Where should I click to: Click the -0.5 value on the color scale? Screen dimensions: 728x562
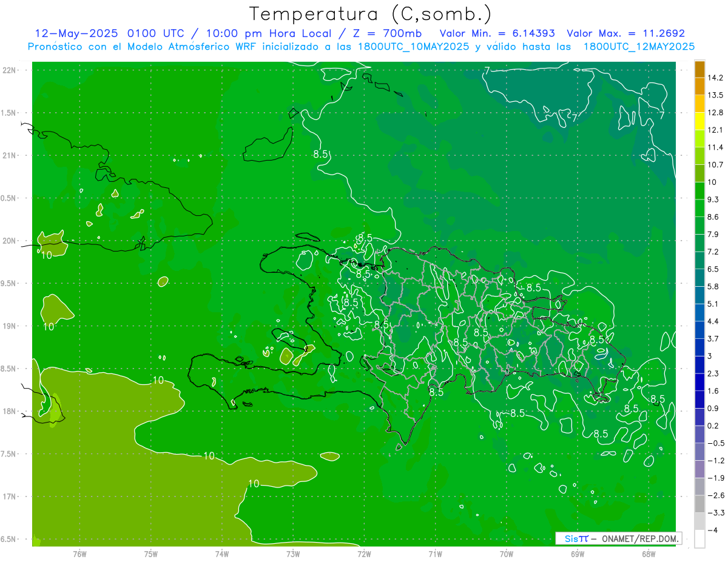[x=715, y=443]
